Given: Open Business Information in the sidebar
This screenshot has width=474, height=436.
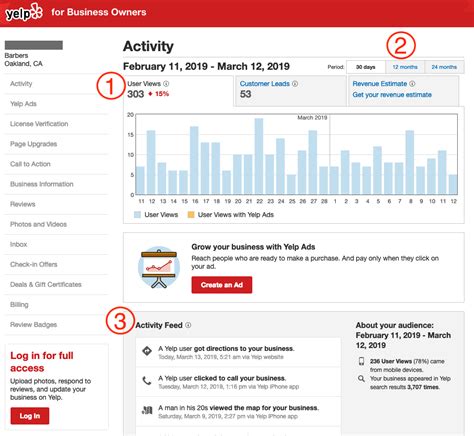Looking at the screenshot, I should 56,184.
